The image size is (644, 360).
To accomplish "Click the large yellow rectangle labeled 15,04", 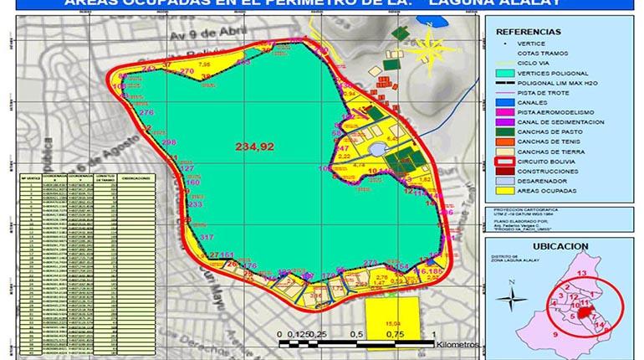I will (392, 323).
